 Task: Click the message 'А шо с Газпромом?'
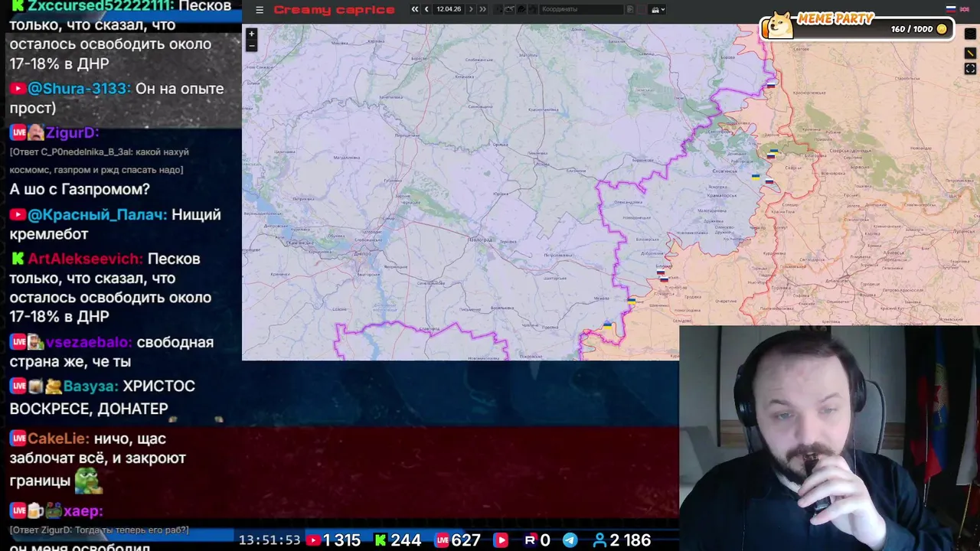pyautogui.click(x=80, y=189)
